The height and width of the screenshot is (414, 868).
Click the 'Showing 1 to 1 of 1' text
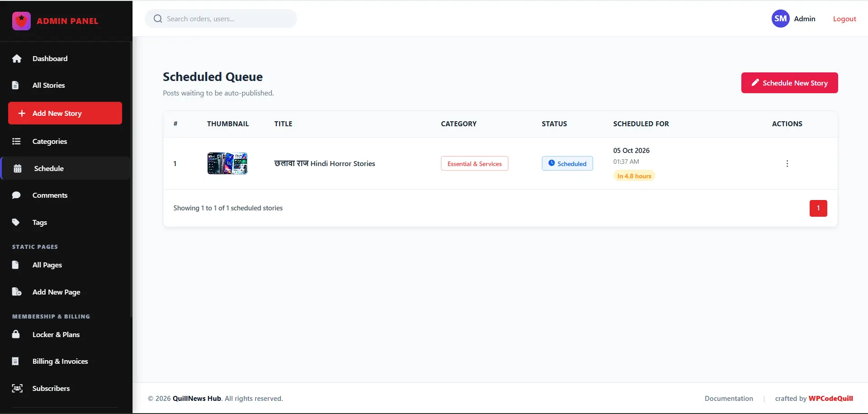228,208
